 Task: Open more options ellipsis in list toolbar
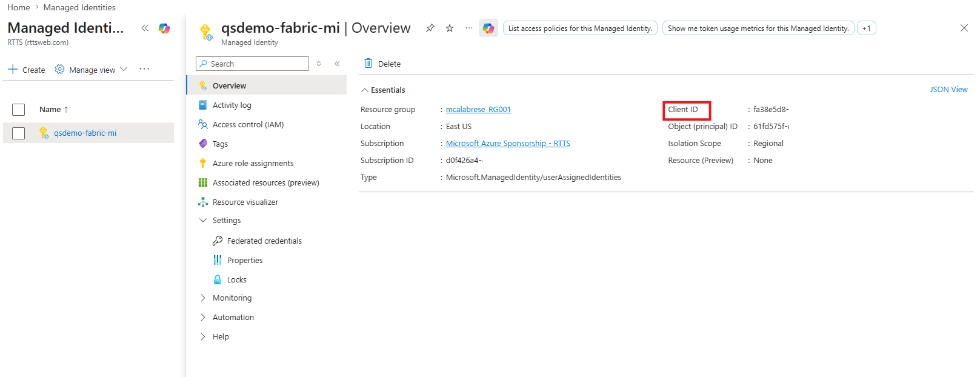tap(144, 69)
